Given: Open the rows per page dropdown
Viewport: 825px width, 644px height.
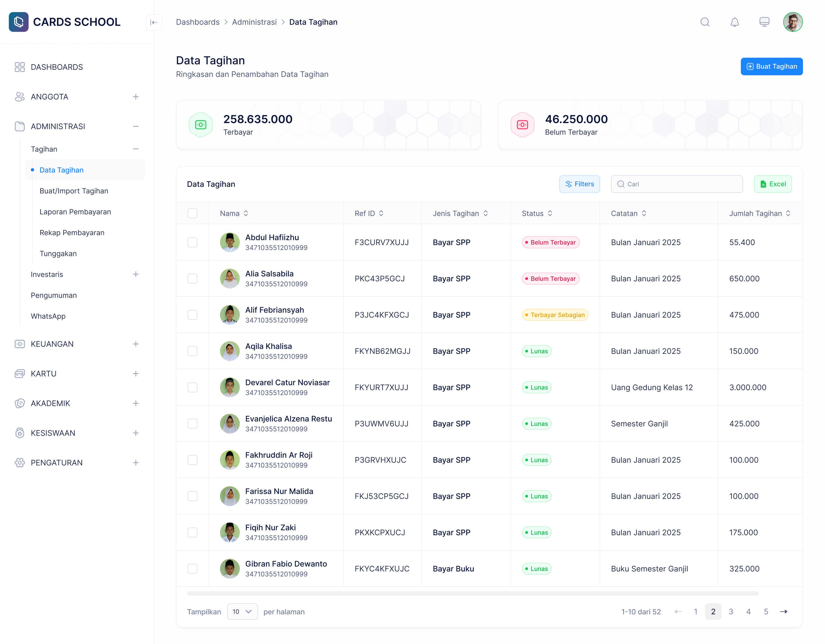Looking at the screenshot, I should point(242,612).
